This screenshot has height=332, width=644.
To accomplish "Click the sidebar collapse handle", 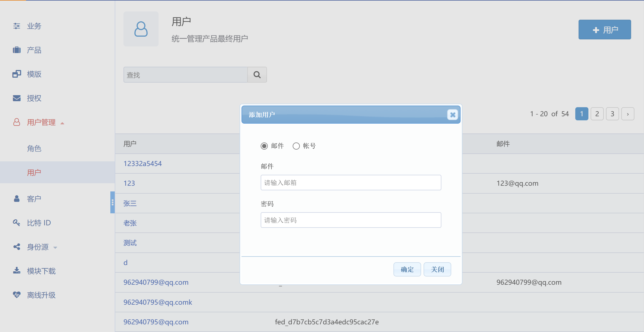I will tap(112, 202).
